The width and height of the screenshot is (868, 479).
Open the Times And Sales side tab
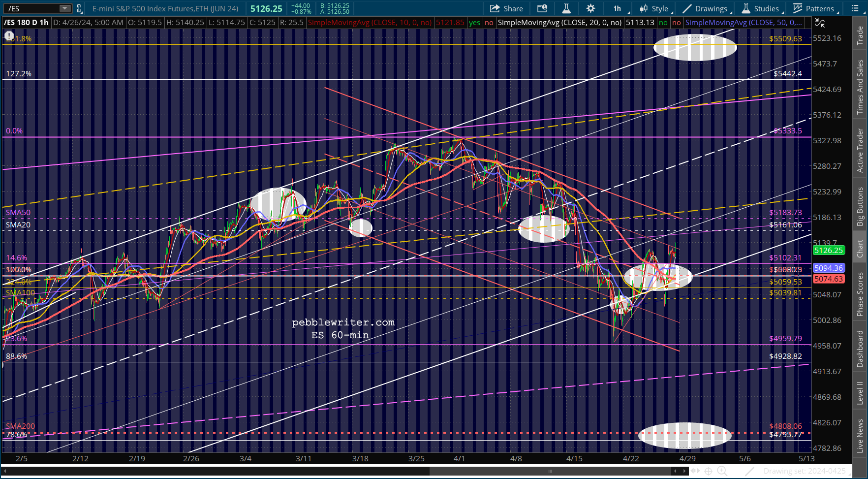[860, 87]
